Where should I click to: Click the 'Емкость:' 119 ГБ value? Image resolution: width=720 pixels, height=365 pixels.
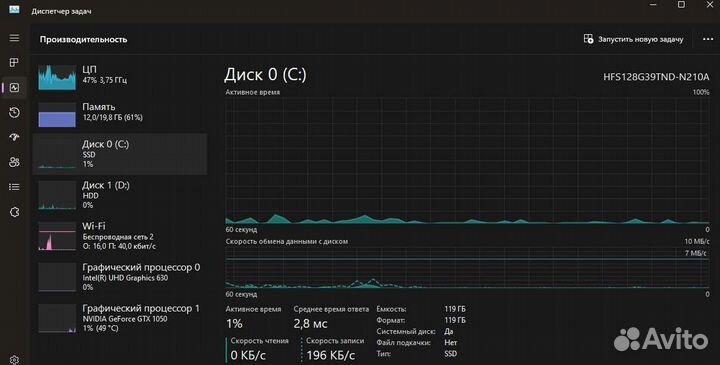[x=455, y=309]
